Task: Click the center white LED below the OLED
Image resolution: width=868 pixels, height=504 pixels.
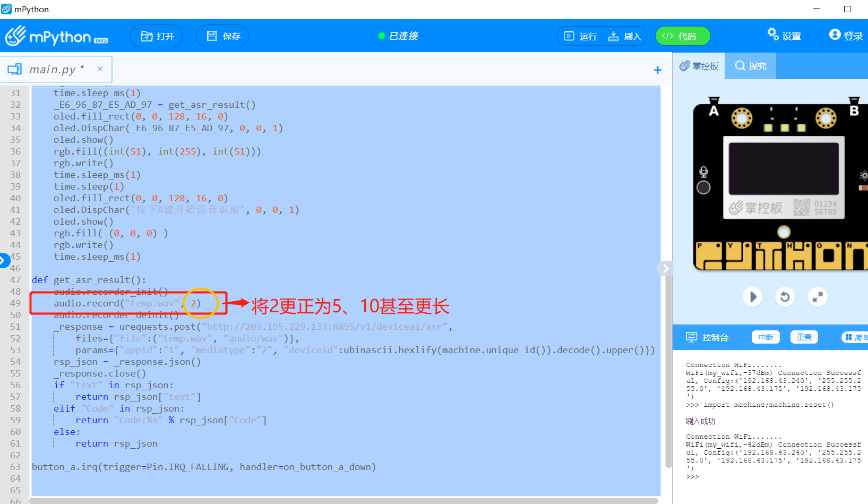Action: pyautogui.click(x=784, y=232)
